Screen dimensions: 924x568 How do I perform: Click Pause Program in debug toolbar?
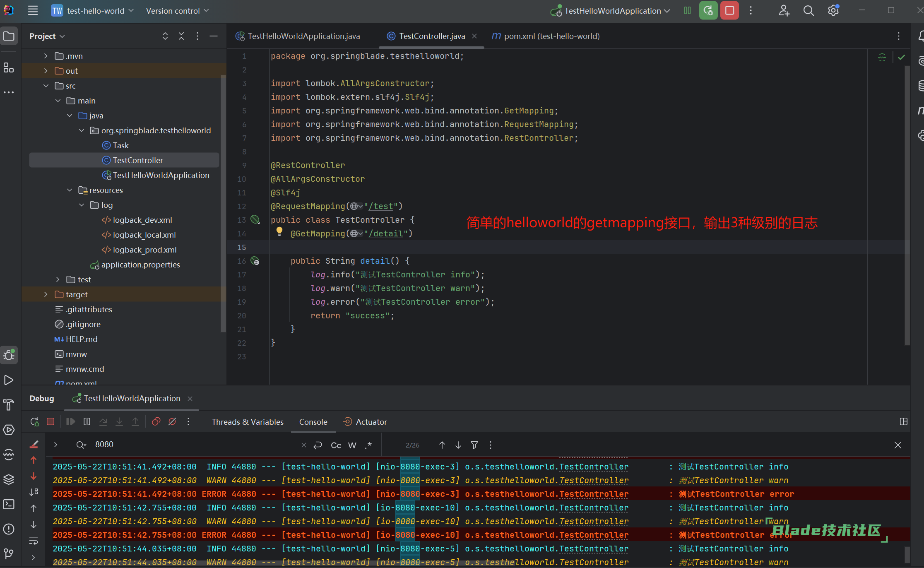click(x=87, y=421)
